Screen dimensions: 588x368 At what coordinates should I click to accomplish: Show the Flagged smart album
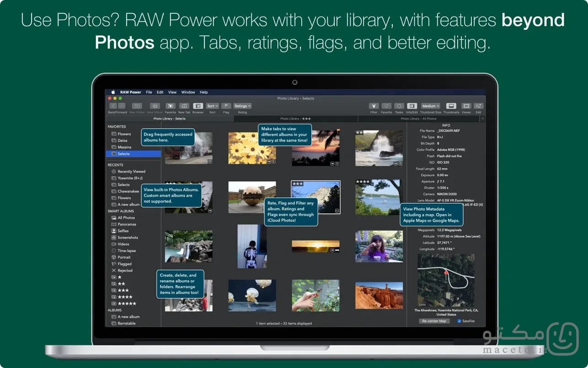pyautogui.click(x=122, y=264)
